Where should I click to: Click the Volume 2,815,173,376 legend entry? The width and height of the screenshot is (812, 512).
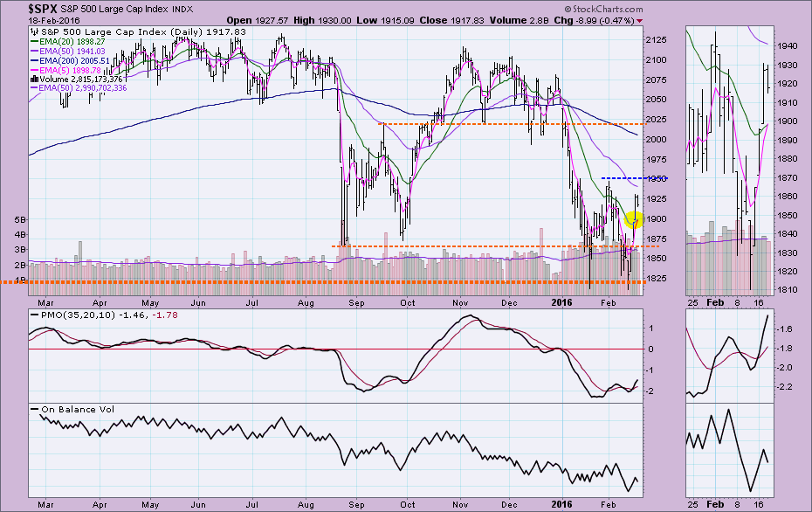coord(81,80)
